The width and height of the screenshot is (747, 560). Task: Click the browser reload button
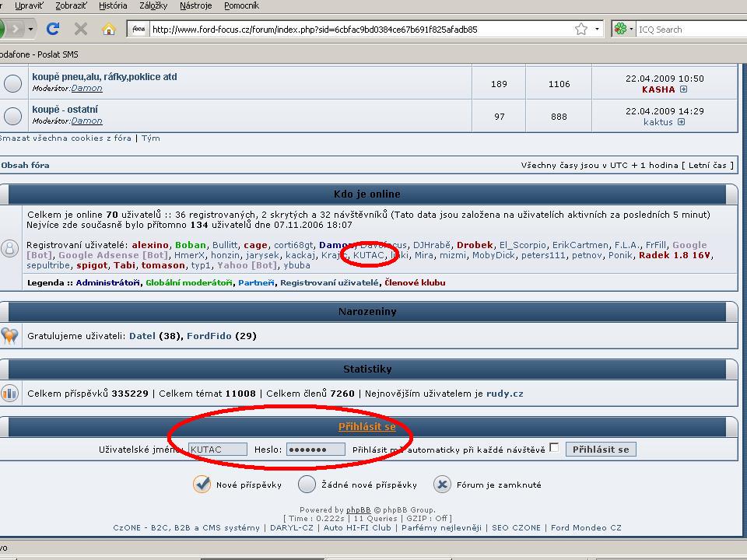click(x=53, y=30)
